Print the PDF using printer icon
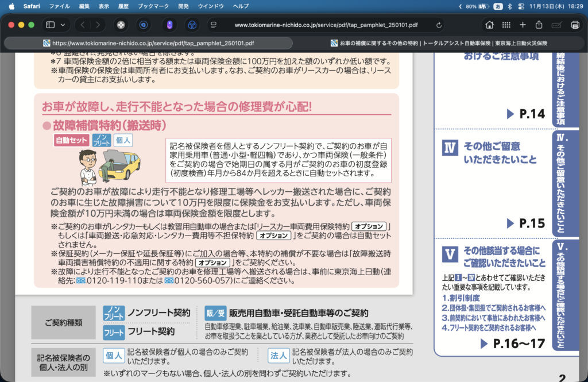This screenshot has height=382, width=588. (575, 25)
